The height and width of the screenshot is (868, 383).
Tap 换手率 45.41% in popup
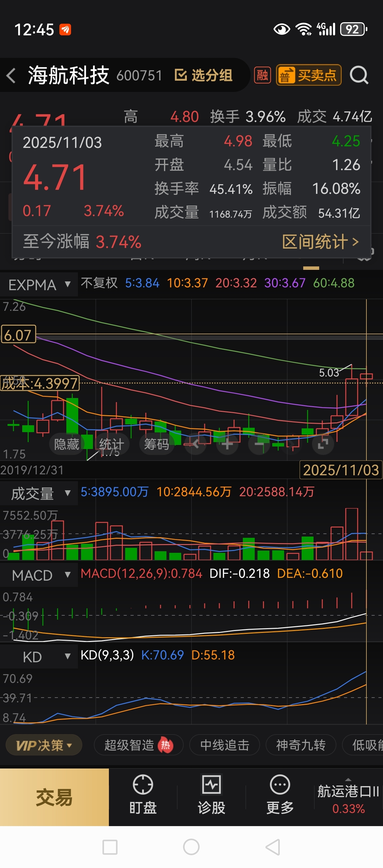[x=204, y=189]
